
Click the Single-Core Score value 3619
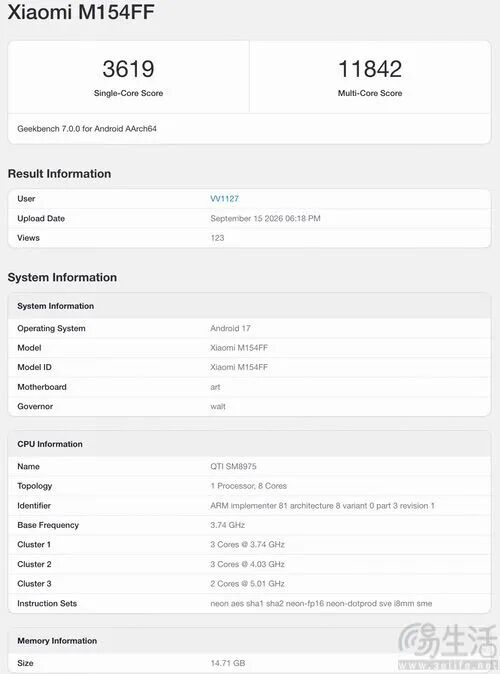coord(128,69)
